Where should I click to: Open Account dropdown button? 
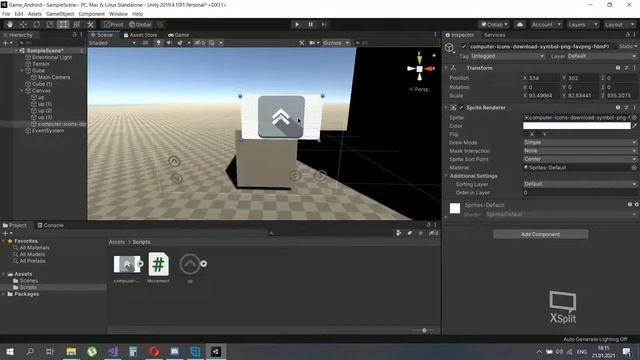[x=546, y=24]
